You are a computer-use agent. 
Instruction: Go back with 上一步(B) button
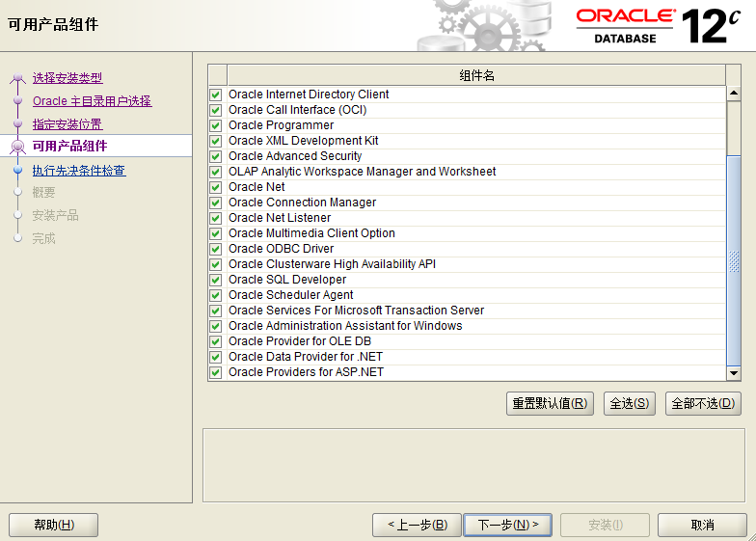pyautogui.click(x=417, y=525)
